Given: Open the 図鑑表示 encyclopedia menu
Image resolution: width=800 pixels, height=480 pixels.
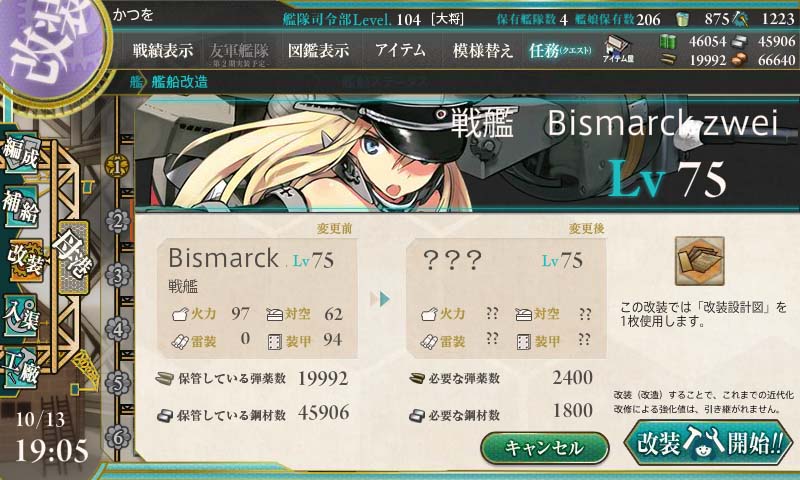Looking at the screenshot, I should point(318,50).
